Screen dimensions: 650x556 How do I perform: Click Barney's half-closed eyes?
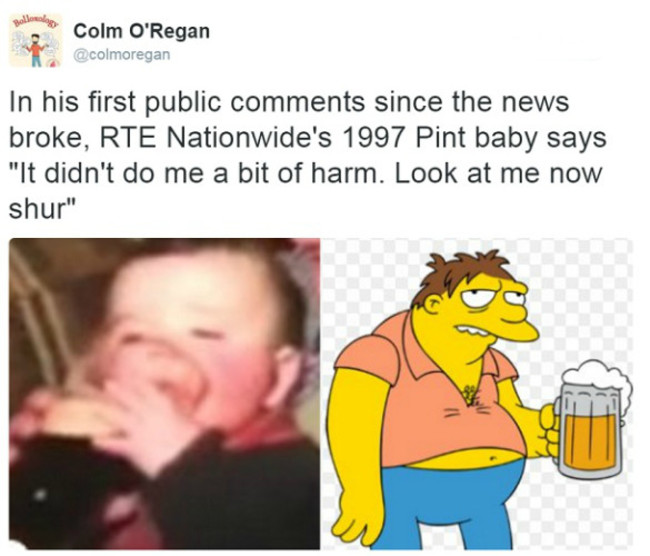click(x=491, y=295)
